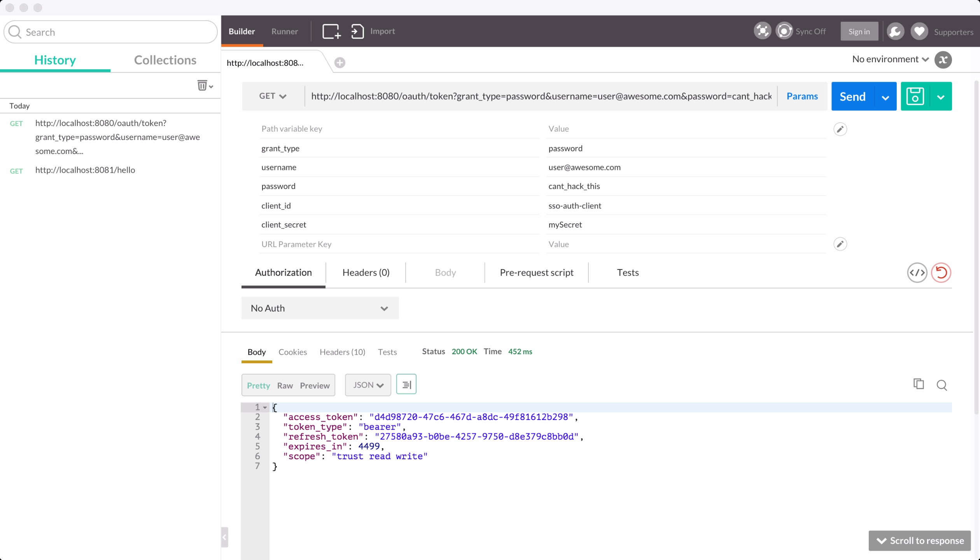Click the clear history trash icon
This screenshot has height=560, width=980.
202,86
